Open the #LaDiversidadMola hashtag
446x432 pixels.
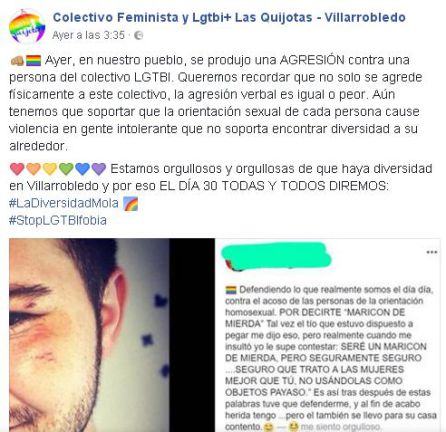click(x=64, y=203)
